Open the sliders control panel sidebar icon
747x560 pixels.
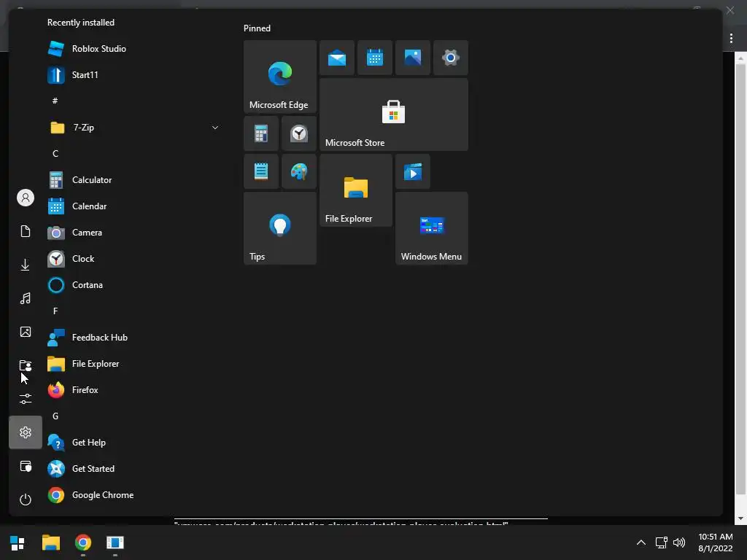point(26,399)
